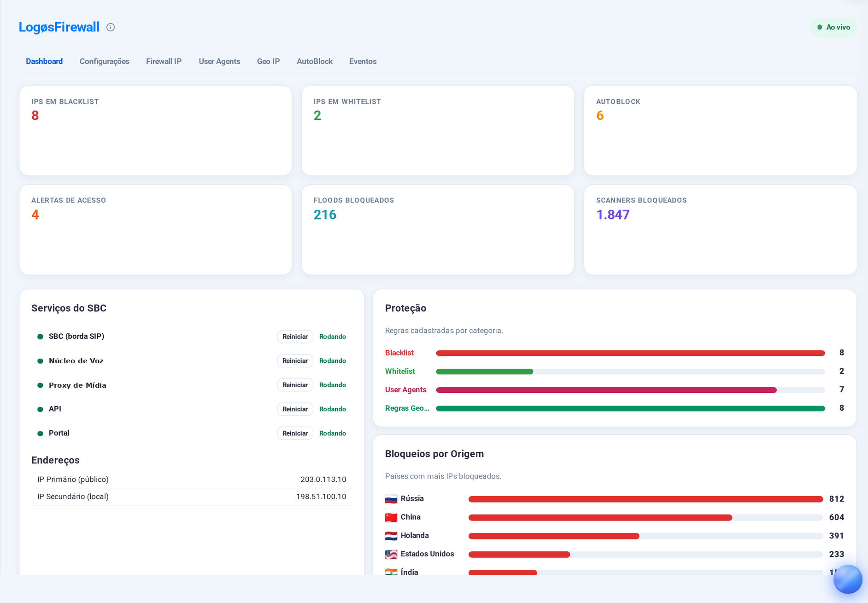Open the IPs em Whitelist card
This screenshot has height=603, width=868.
[x=438, y=130]
